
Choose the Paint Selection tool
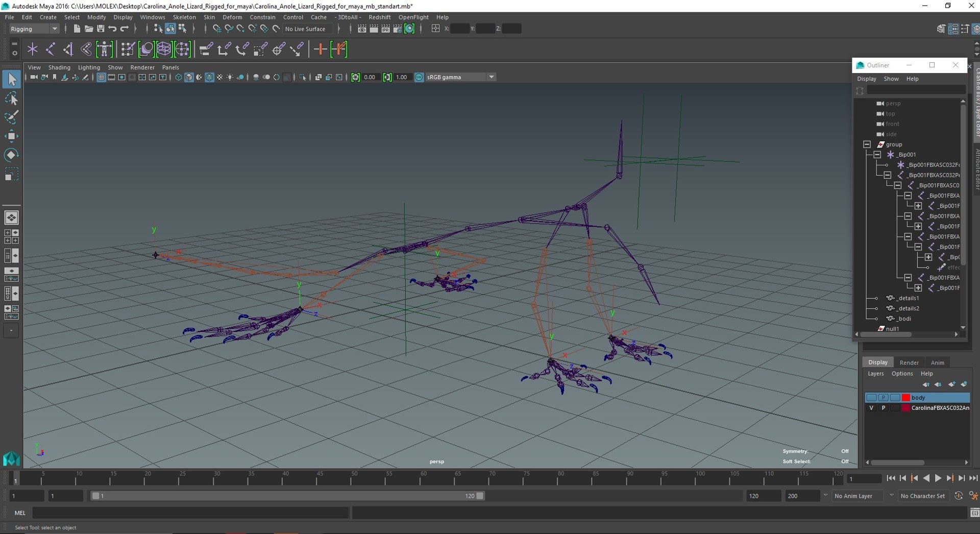coord(11,117)
